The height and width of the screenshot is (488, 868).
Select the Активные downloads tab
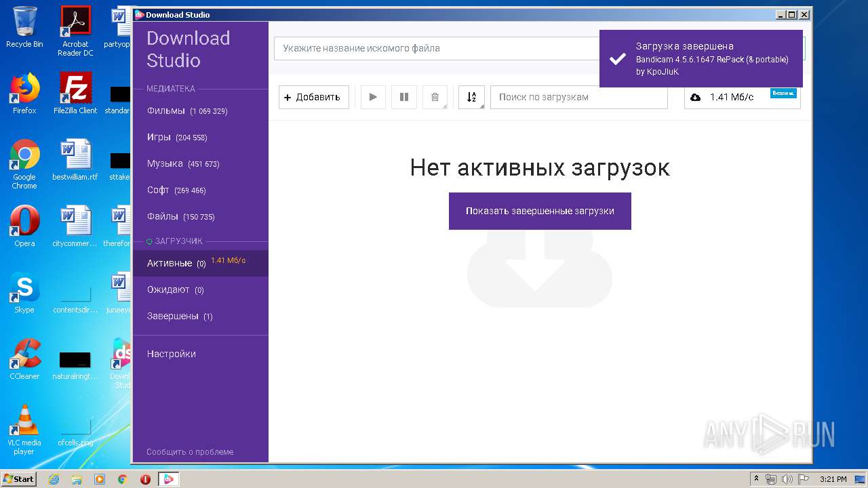pos(201,263)
